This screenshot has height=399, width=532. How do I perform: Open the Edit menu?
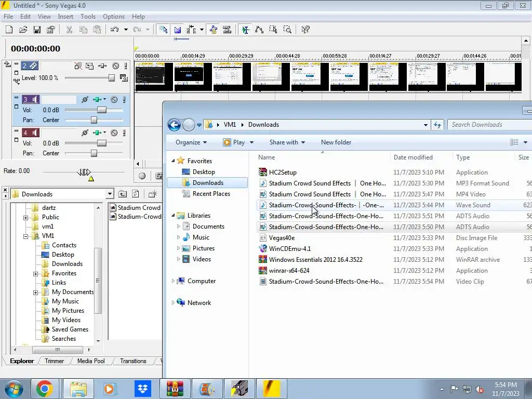coord(25,16)
